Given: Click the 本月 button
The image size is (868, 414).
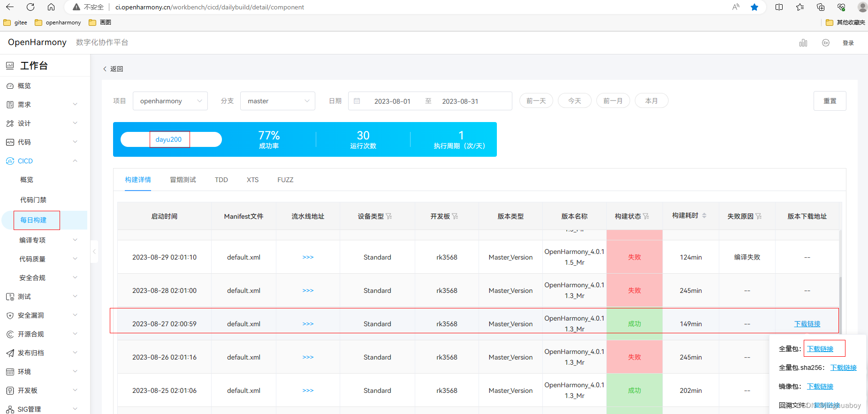Looking at the screenshot, I should click(x=652, y=101).
